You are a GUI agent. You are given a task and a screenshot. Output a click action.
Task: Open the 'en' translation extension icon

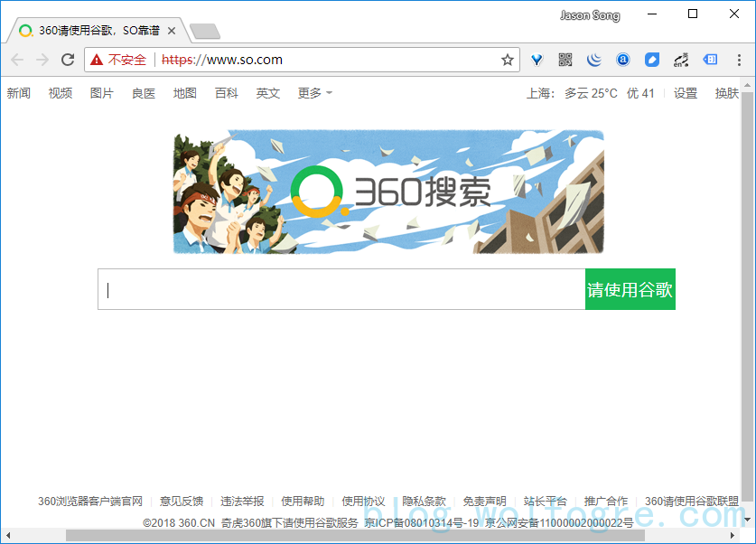[x=681, y=60]
